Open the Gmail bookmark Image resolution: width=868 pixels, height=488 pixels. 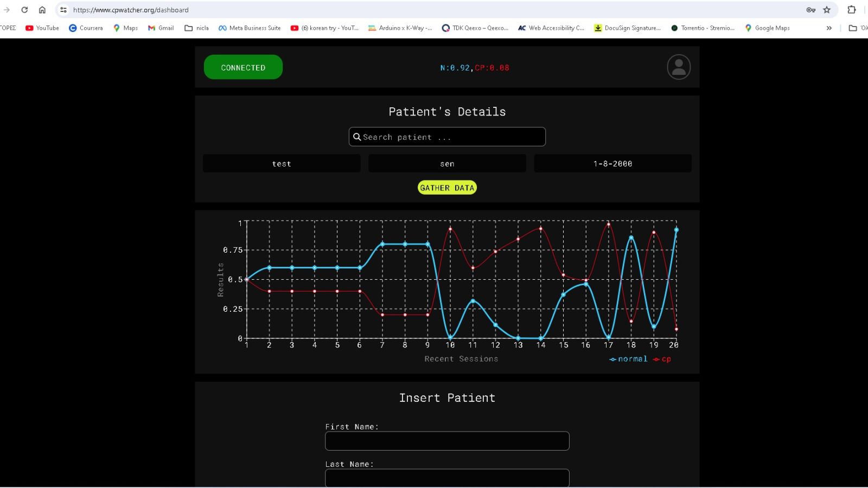pos(161,28)
